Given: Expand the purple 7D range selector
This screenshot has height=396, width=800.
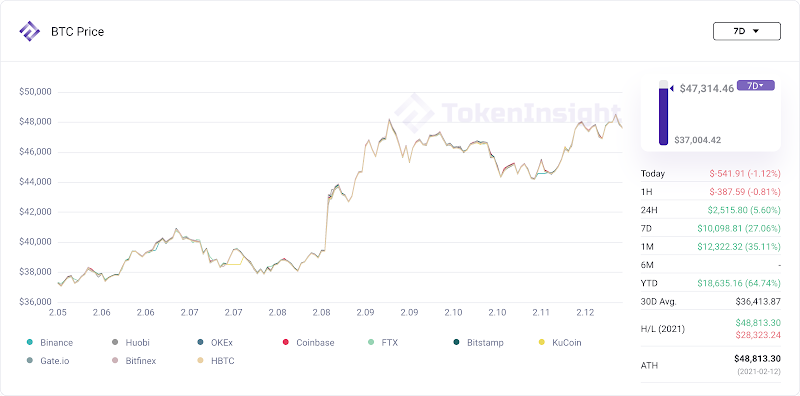Looking at the screenshot, I should click(756, 86).
